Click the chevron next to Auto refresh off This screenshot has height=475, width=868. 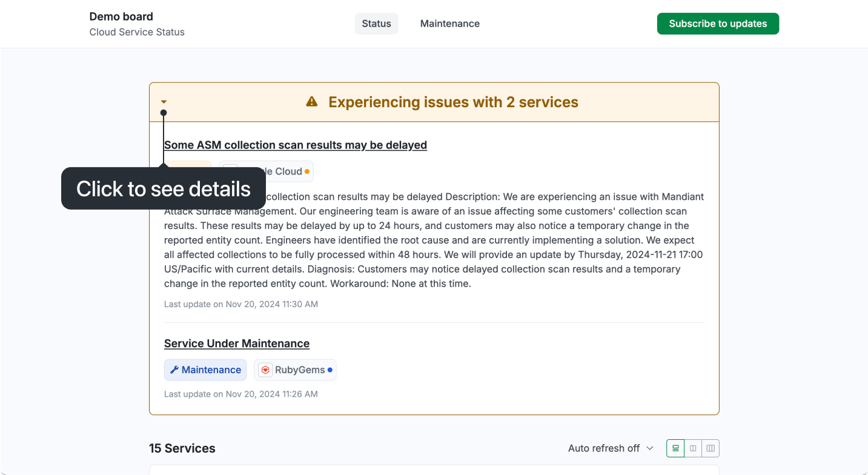[x=650, y=448]
